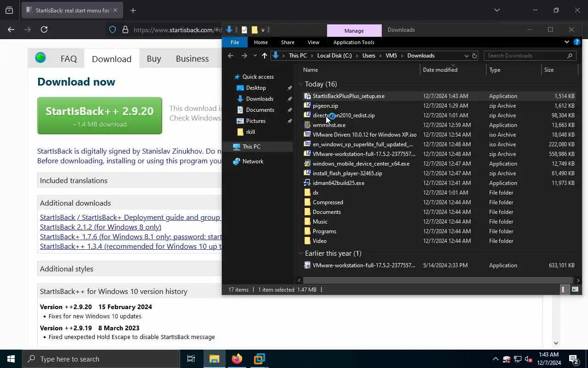Select windows_mobile_device_center_x64.exe icon

(307, 164)
